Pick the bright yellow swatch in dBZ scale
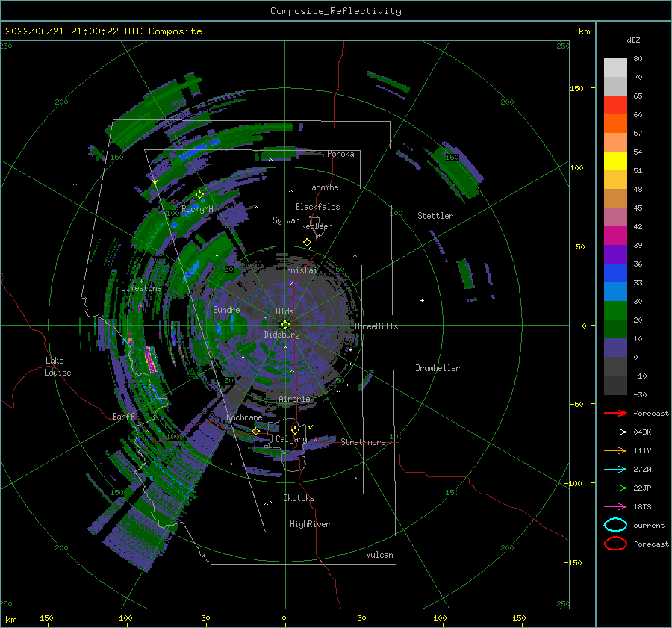This screenshot has width=672, height=628. tap(615, 161)
